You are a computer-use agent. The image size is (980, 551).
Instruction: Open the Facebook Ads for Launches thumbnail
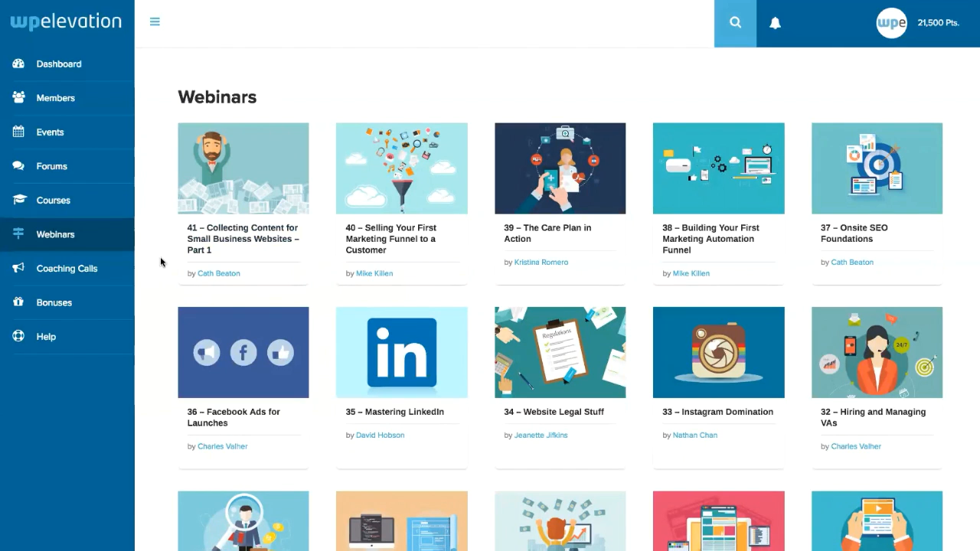click(243, 352)
